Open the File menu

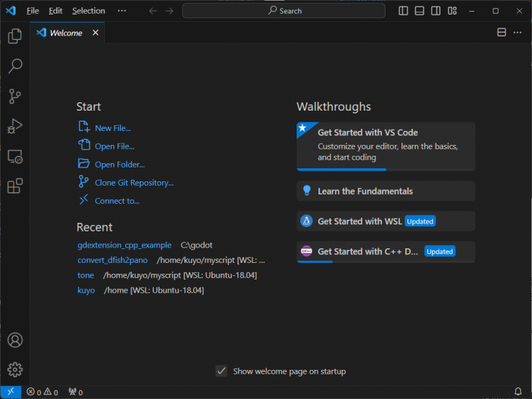pyautogui.click(x=33, y=11)
